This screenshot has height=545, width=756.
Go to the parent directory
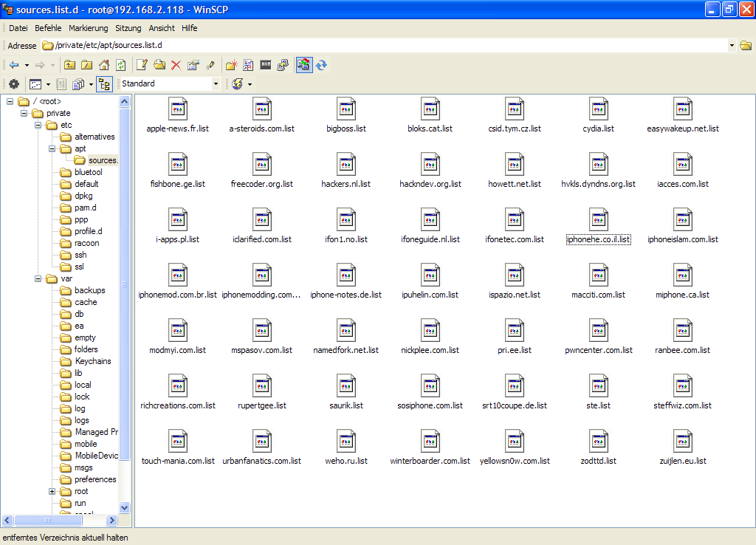[x=70, y=65]
